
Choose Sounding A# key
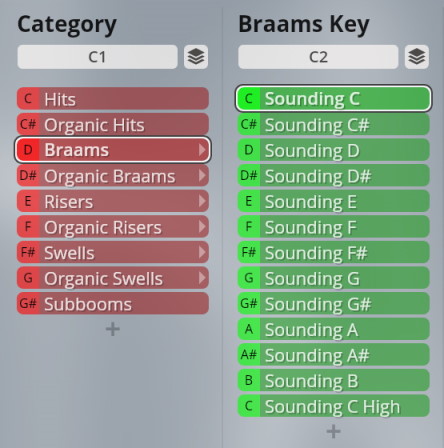point(333,355)
